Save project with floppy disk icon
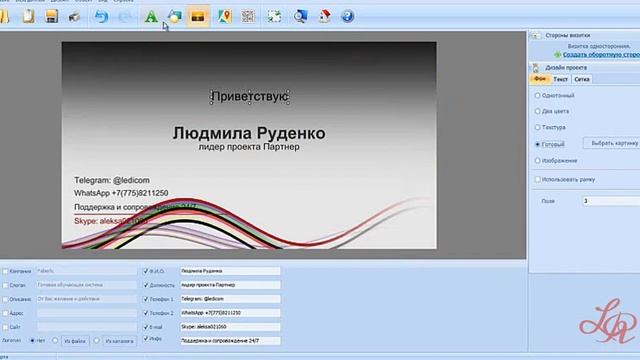Viewport: 640px width, 360px height. 51,16
